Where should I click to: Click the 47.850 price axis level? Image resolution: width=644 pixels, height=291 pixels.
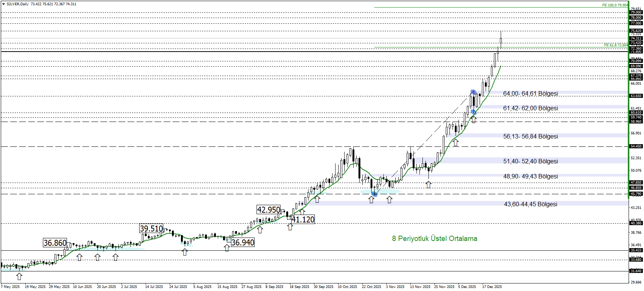pos(636,183)
